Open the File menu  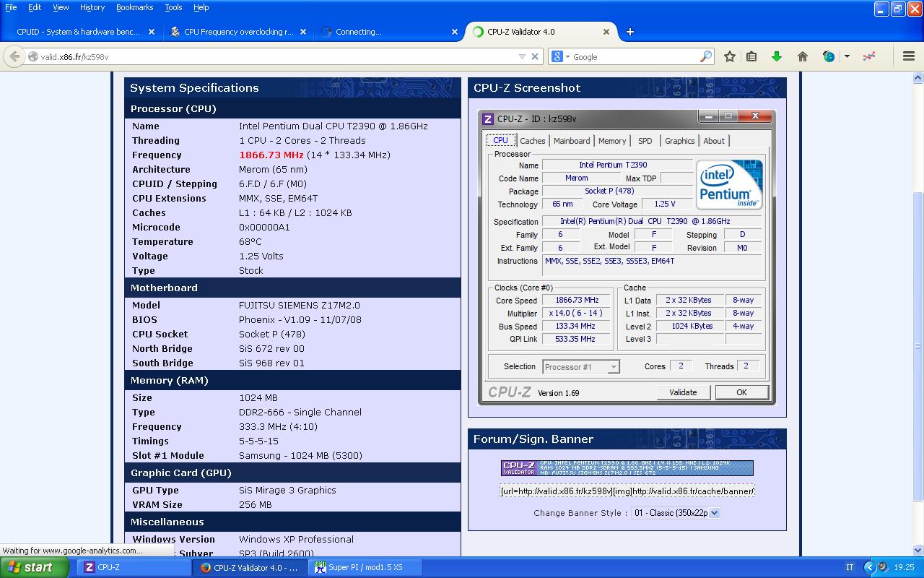pyautogui.click(x=11, y=7)
